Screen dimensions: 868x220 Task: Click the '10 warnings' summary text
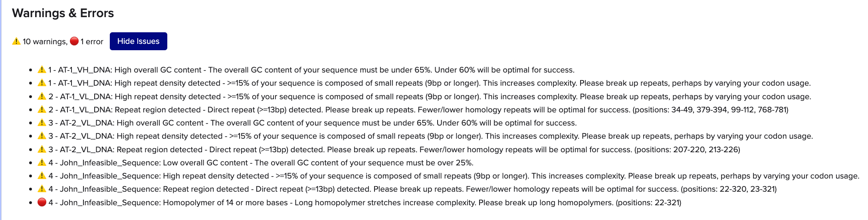click(45, 41)
